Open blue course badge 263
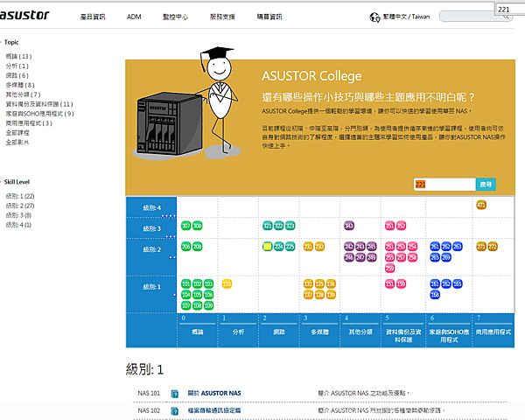The image size is (525, 420). (458, 247)
